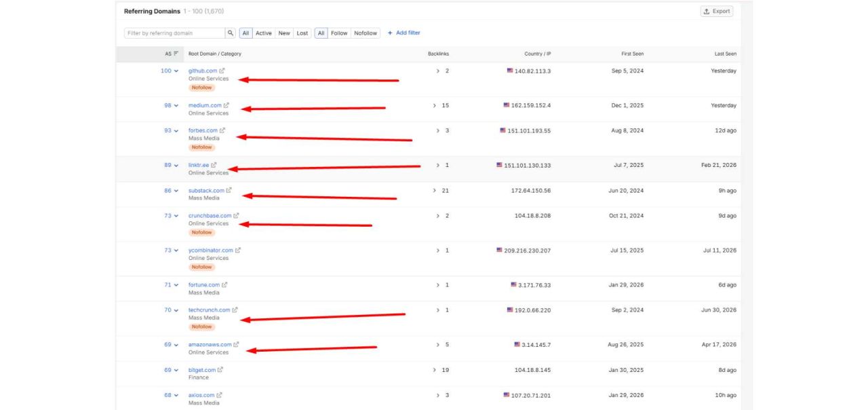The height and width of the screenshot is (410, 868).
Task: Click the Last Seen column header
Action: [725, 54]
